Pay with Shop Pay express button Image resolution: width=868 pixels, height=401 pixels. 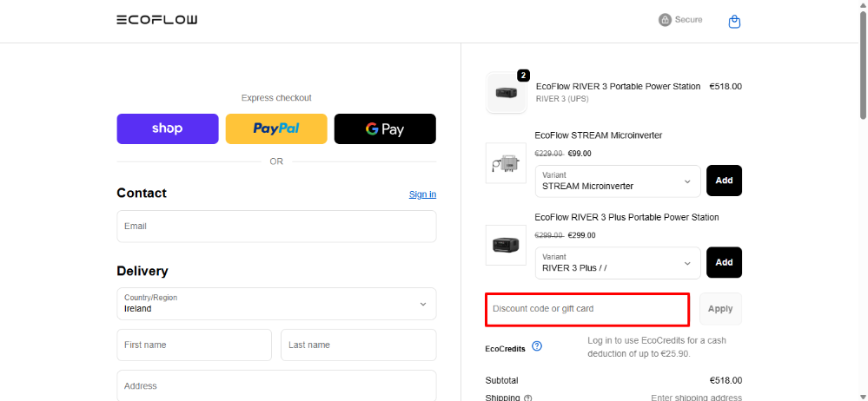tap(167, 128)
